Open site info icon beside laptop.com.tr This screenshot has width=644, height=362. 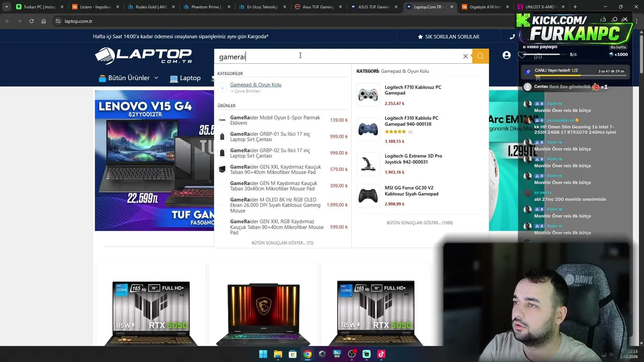click(58, 21)
